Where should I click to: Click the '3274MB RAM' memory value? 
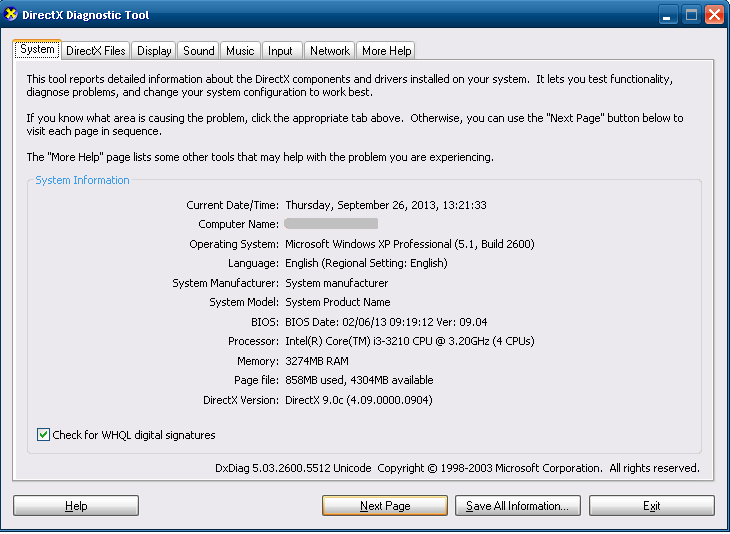click(317, 361)
